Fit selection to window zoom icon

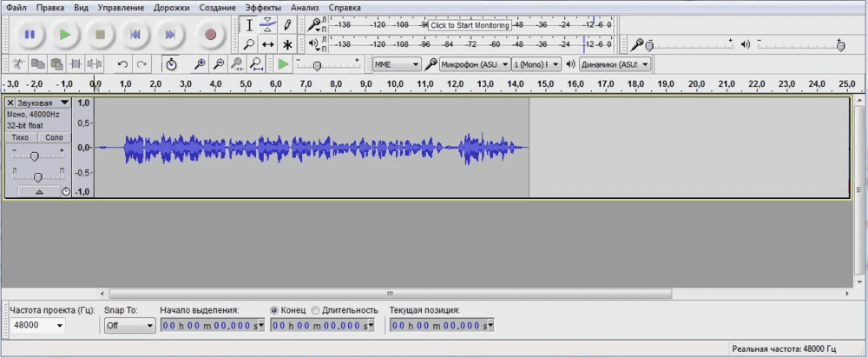click(237, 63)
